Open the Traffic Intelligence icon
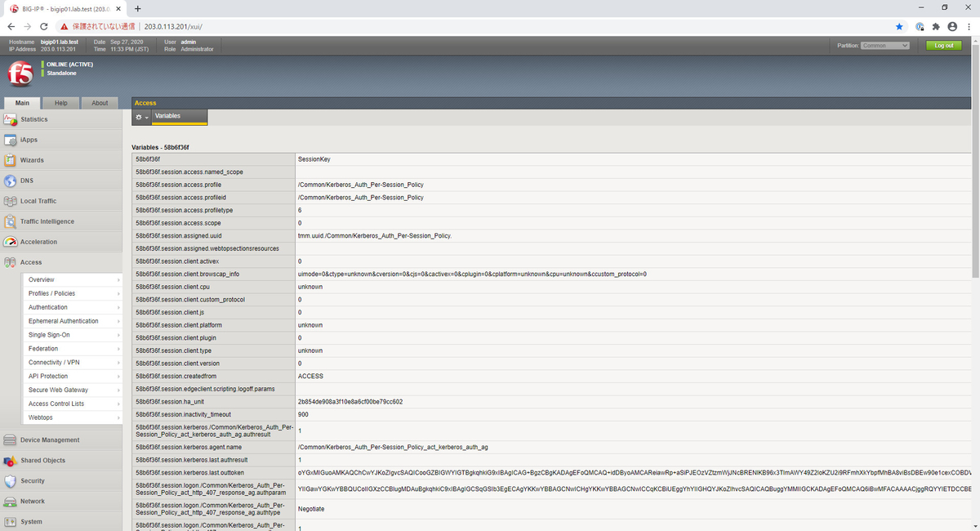This screenshot has height=531, width=980. (11, 221)
